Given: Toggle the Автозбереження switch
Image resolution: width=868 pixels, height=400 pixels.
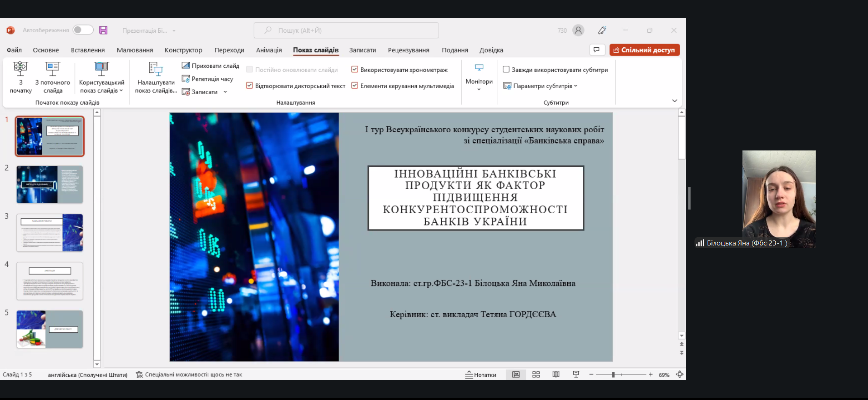Looking at the screenshot, I should (83, 30).
